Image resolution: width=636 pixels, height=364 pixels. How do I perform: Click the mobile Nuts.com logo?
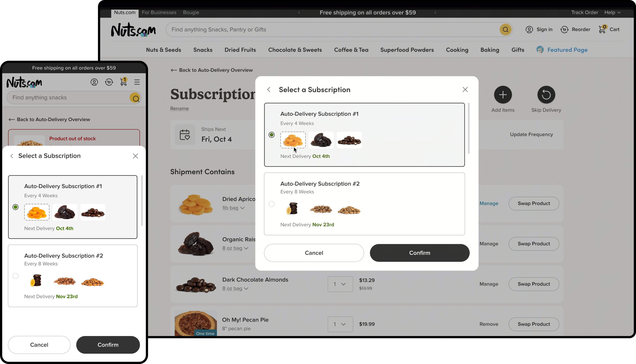point(24,82)
